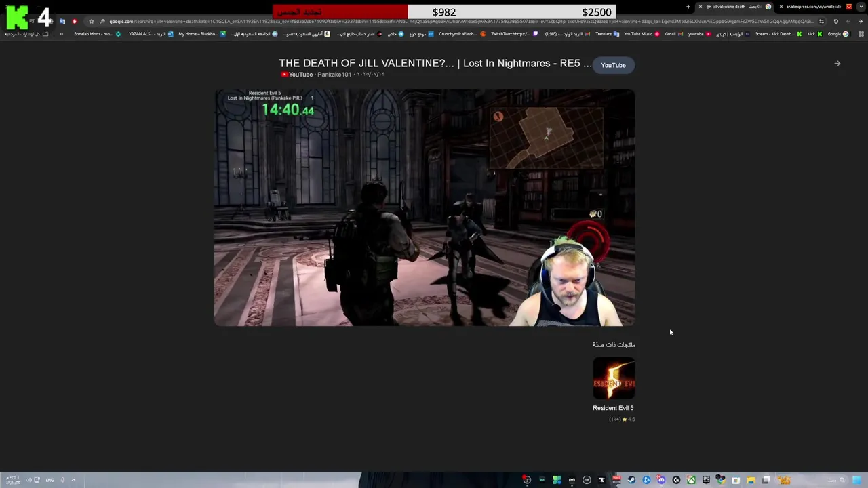Open the YouTube Music bookmark
868x488 pixels.
[x=642, y=34]
